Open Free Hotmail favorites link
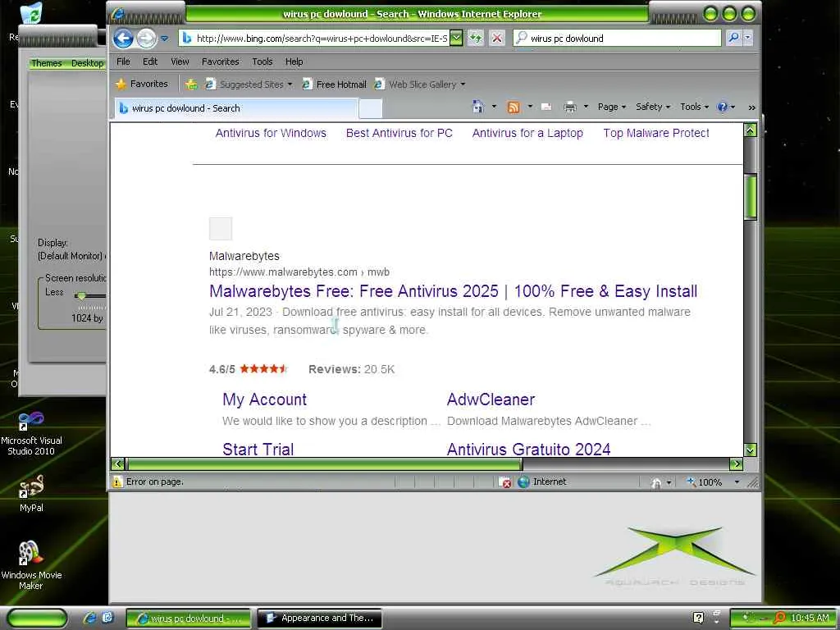The height and width of the screenshot is (630, 840). (335, 84)
